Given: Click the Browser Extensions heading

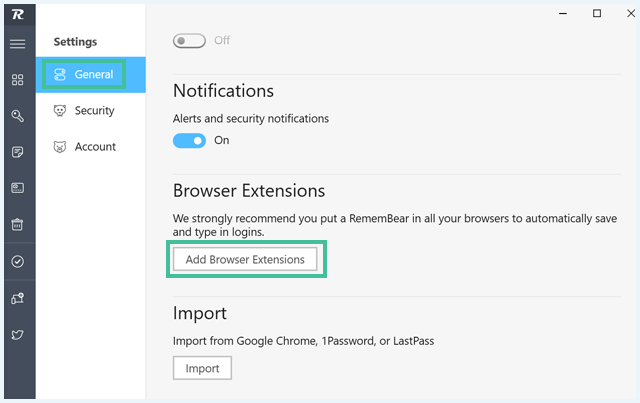Looking at the screenshot, I should [x=249, y=191].
